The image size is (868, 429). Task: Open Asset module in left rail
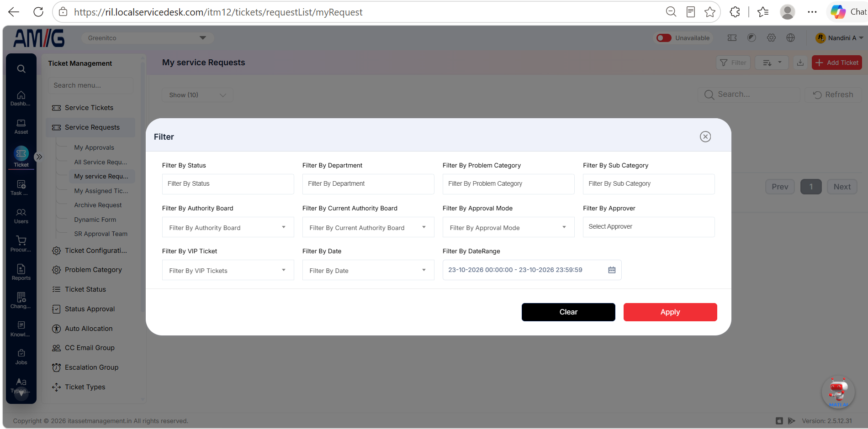[x=21, y=126]
